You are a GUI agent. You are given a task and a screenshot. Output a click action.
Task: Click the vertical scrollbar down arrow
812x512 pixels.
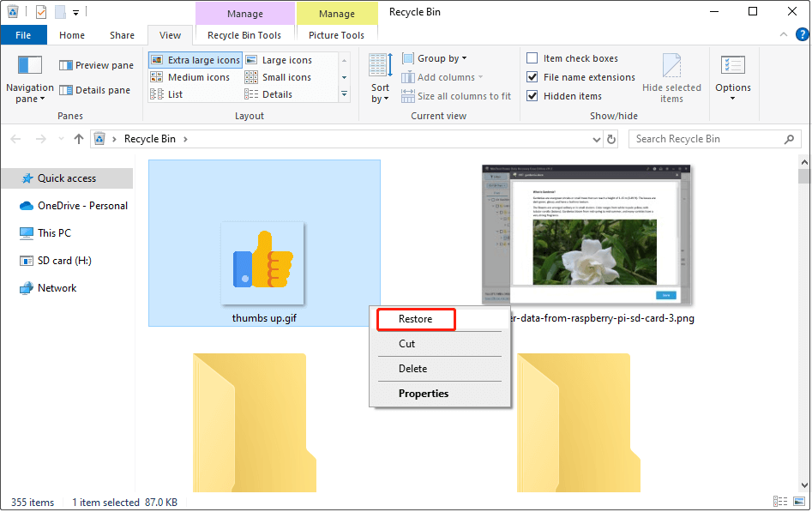click(804, 485)
